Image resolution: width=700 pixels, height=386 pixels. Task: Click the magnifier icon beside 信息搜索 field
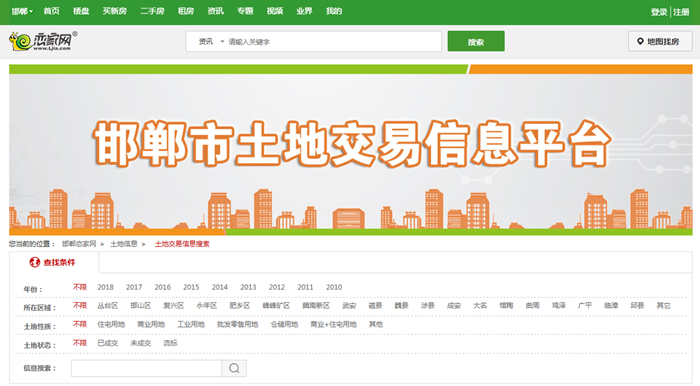[234, 368]
